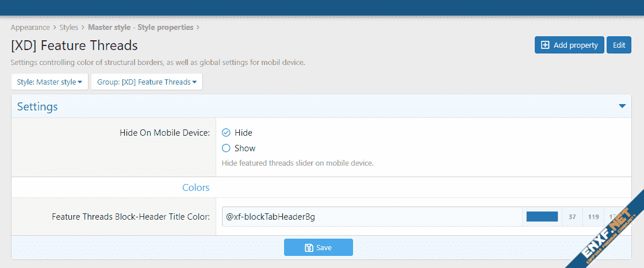Select the Show radio option
This screenshot has width=644, height=268.
click(226, 148)
